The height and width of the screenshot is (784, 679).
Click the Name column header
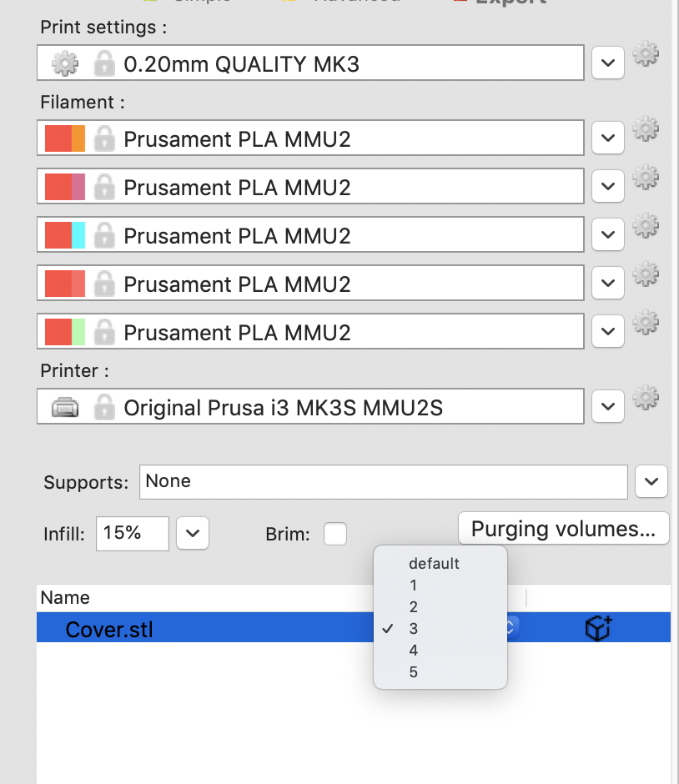(65, 597)
